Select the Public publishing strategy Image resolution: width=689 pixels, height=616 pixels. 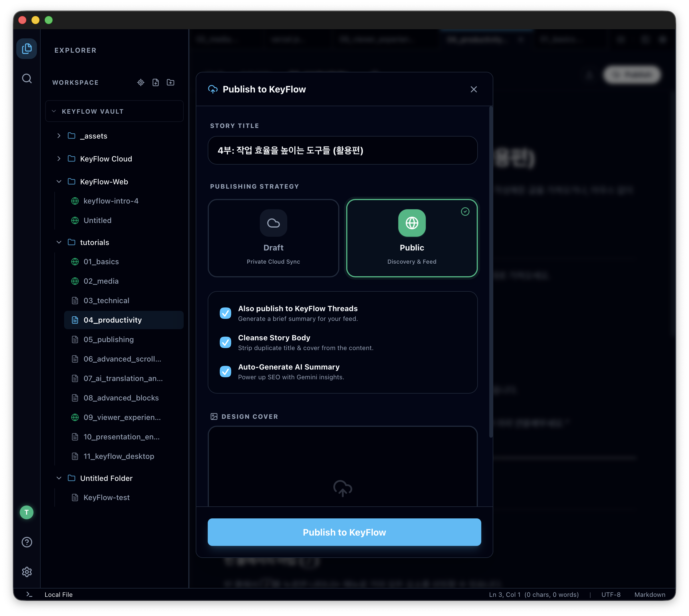pos(412,238)
